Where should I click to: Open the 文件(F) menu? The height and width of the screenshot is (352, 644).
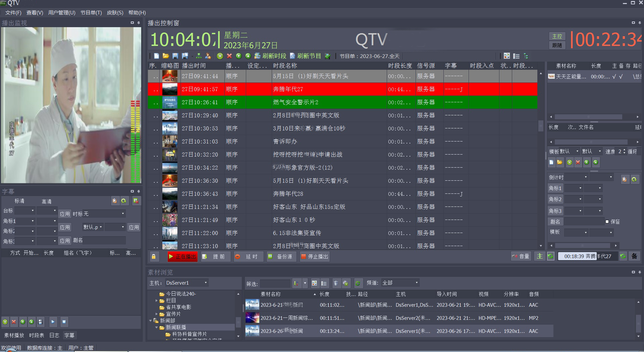(x=13, y=13)
